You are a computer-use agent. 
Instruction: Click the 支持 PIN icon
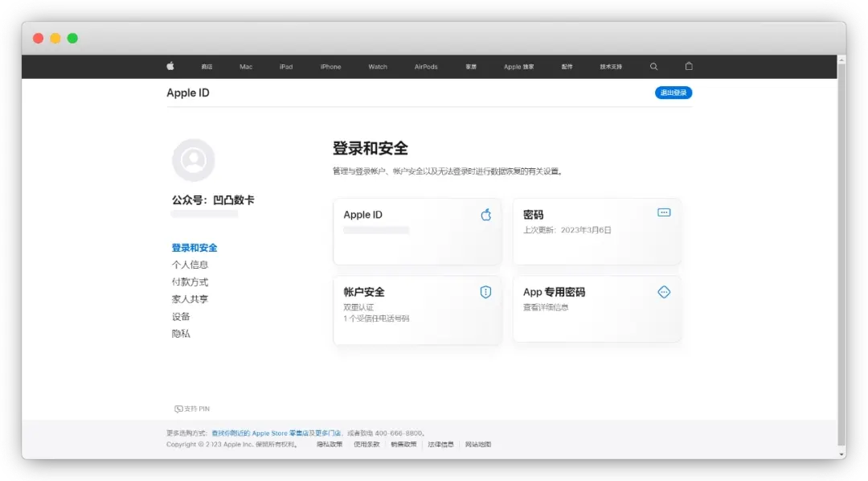pos(178,409)
